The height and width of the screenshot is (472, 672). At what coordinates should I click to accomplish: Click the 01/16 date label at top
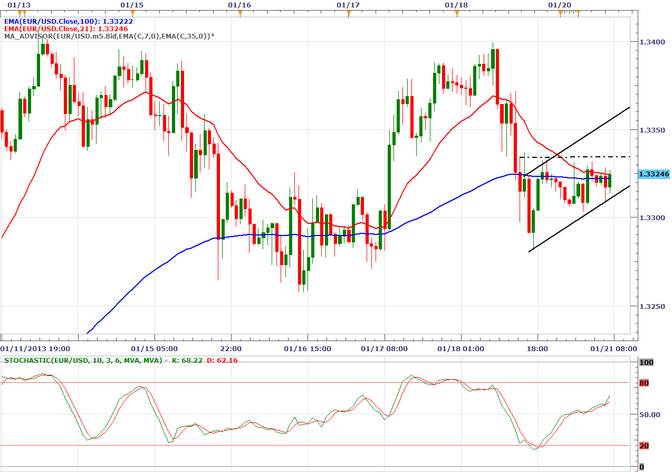coord(239,5)
